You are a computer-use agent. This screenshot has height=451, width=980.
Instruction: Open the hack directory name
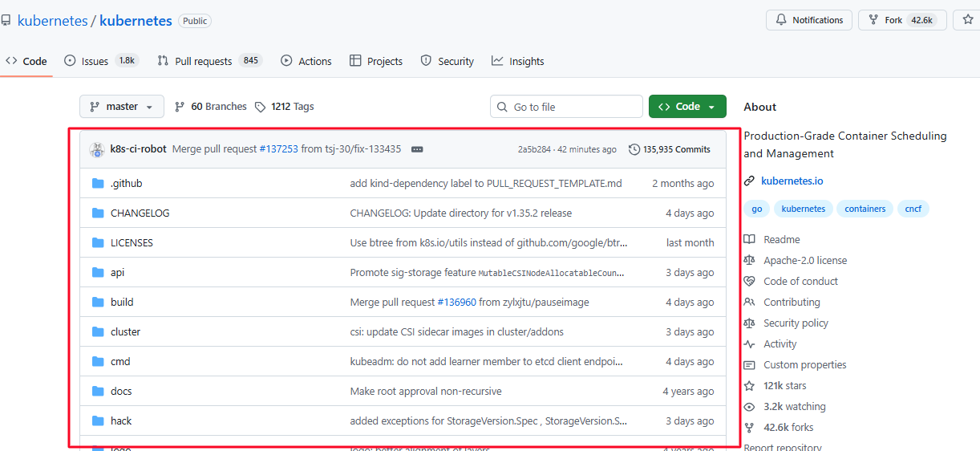121,421
